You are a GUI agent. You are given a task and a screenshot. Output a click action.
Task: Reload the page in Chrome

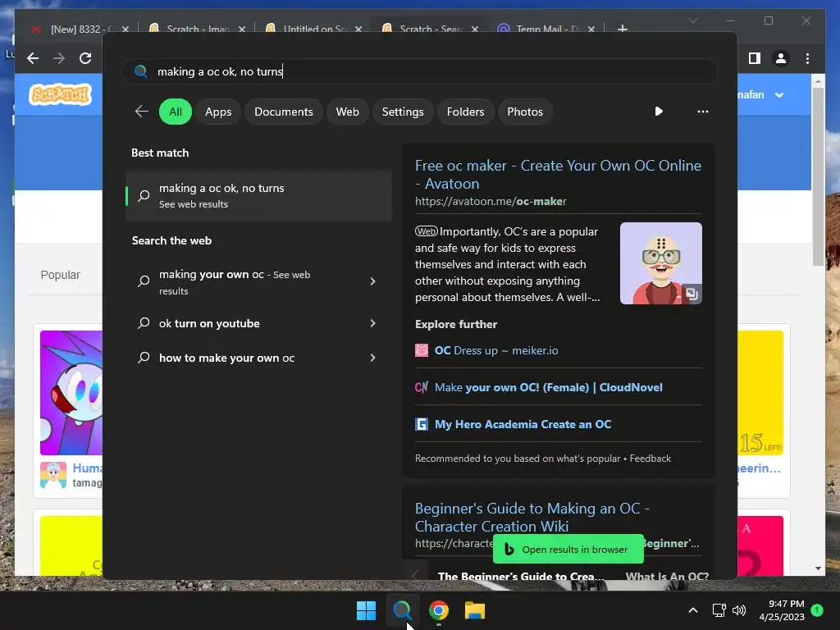coord(85,58)
